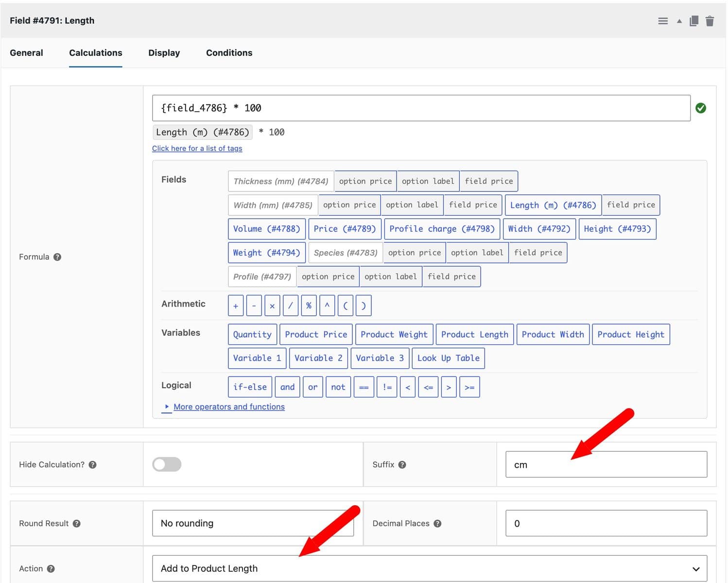This screenshot has height=583, width=728.
Task: Insert the >= operator
Action: tap(469, 387)
